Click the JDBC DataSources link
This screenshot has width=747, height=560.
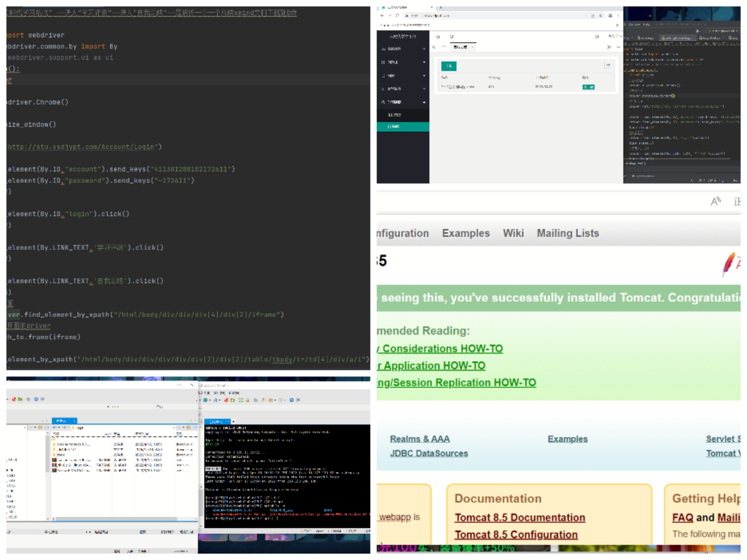coord(428,453)
